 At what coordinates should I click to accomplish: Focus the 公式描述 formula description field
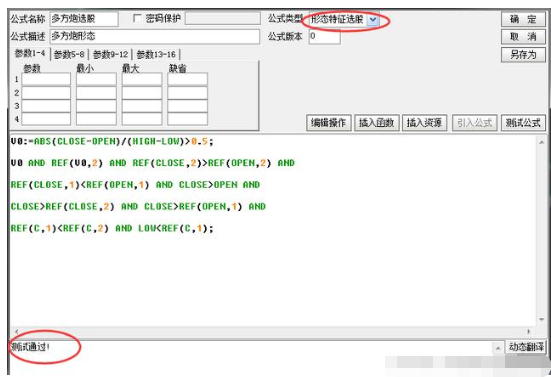pyautogui.click(x=155, y=37)
